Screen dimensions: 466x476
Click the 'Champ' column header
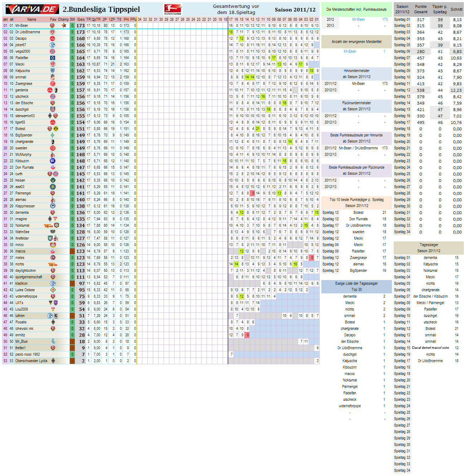pyautogui.click(x=63, y=19)
